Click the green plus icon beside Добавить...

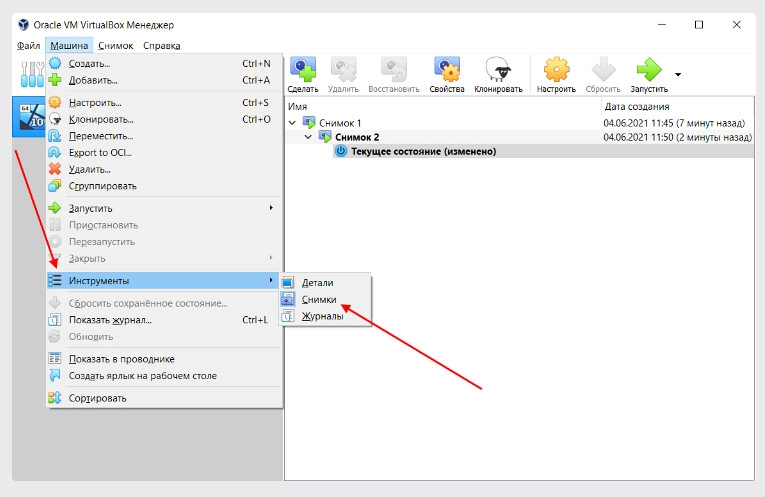(x=55, y=80)
